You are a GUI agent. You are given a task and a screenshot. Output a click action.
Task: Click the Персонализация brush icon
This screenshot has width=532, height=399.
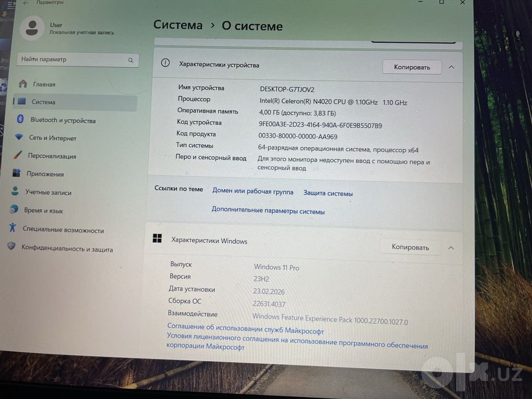(x=18, y=155)
